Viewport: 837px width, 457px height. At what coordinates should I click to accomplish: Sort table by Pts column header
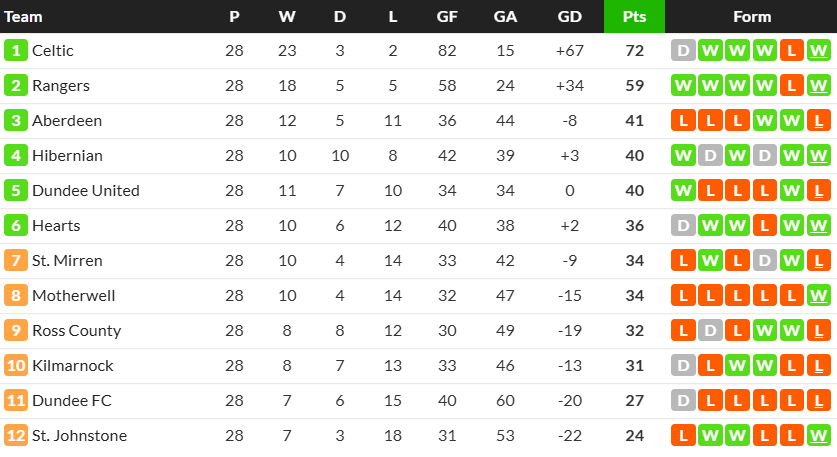click(x=634, y=17)
